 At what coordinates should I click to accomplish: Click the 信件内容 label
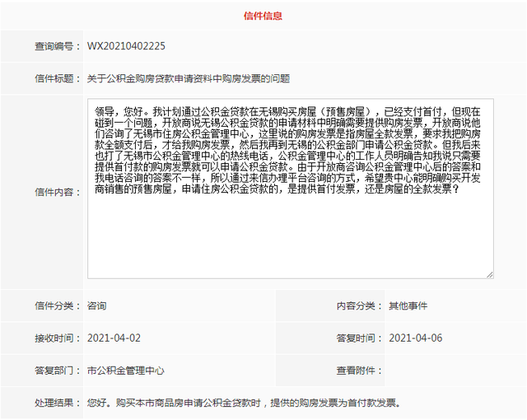click(58, 192)
